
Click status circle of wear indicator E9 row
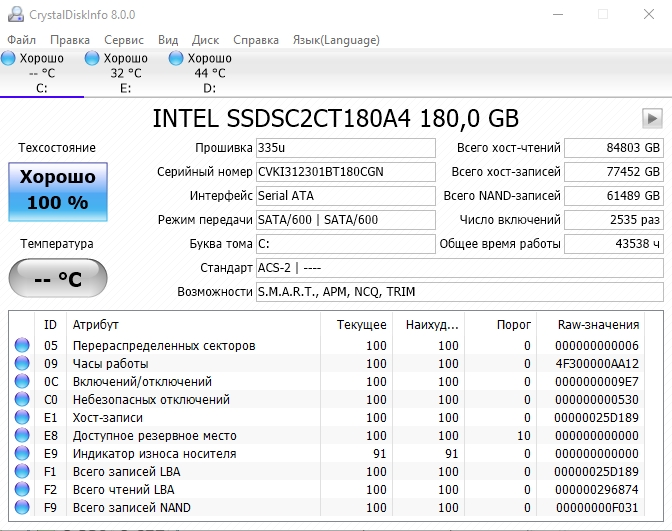22,454
